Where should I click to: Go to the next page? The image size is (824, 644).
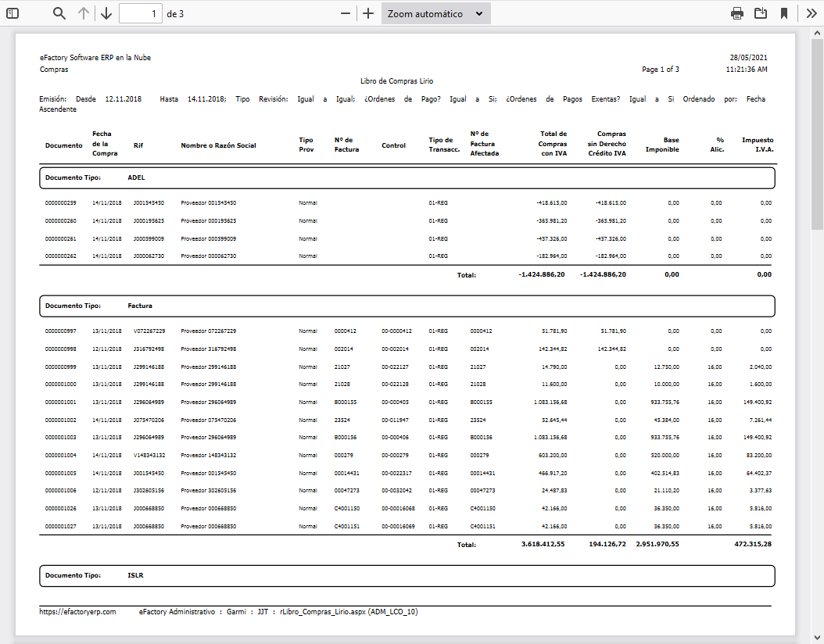point(106,13)
